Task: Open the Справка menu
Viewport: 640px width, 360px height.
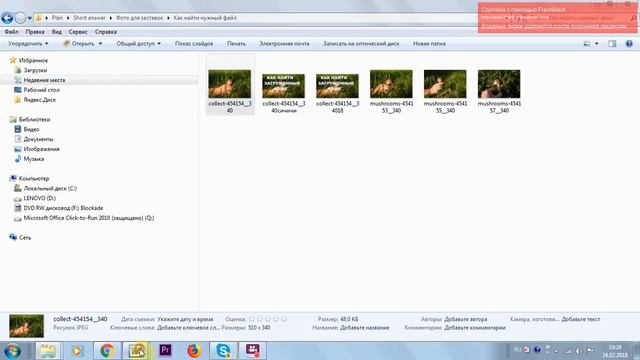Action: (106, 31)
